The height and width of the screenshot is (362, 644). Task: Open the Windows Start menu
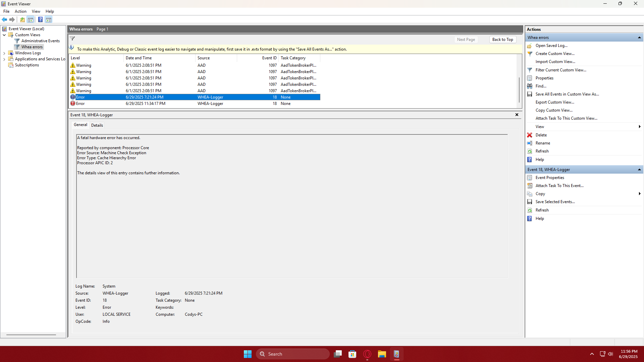point(248,354)
